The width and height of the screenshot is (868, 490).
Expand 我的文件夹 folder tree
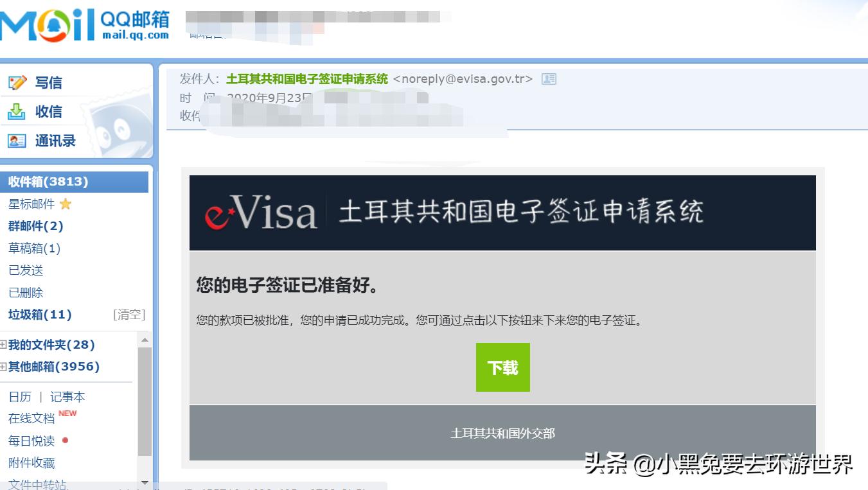[x=3, y=345]
